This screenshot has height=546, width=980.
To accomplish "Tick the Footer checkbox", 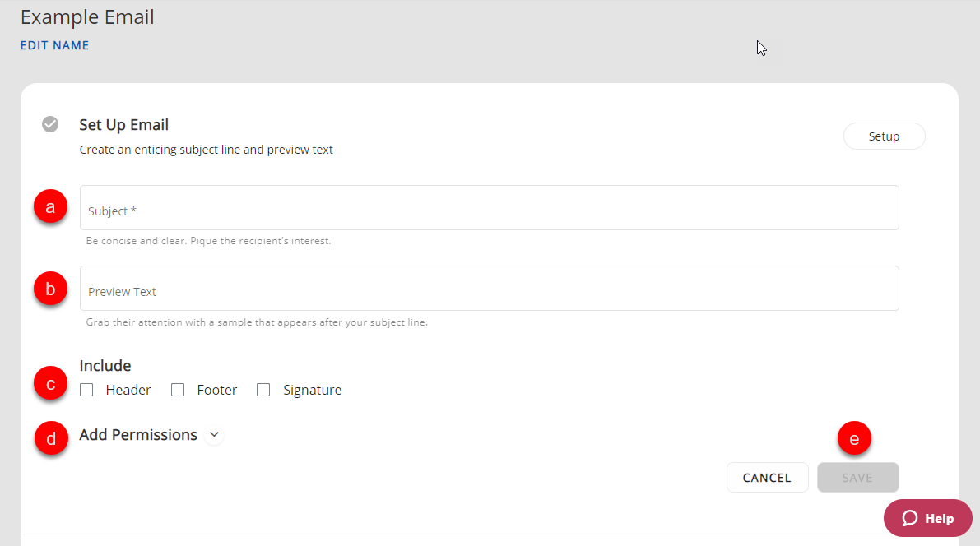I will pos(178,391).
